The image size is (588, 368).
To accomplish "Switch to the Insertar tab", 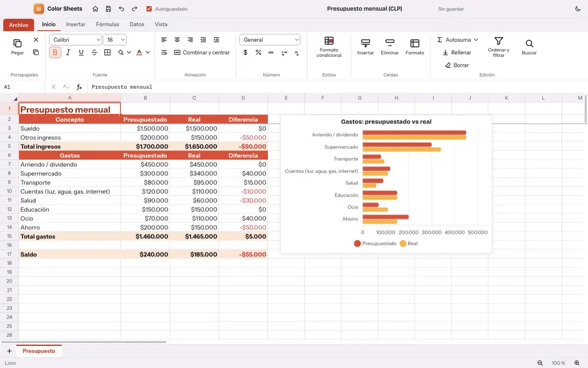I will tap(75, 24).
